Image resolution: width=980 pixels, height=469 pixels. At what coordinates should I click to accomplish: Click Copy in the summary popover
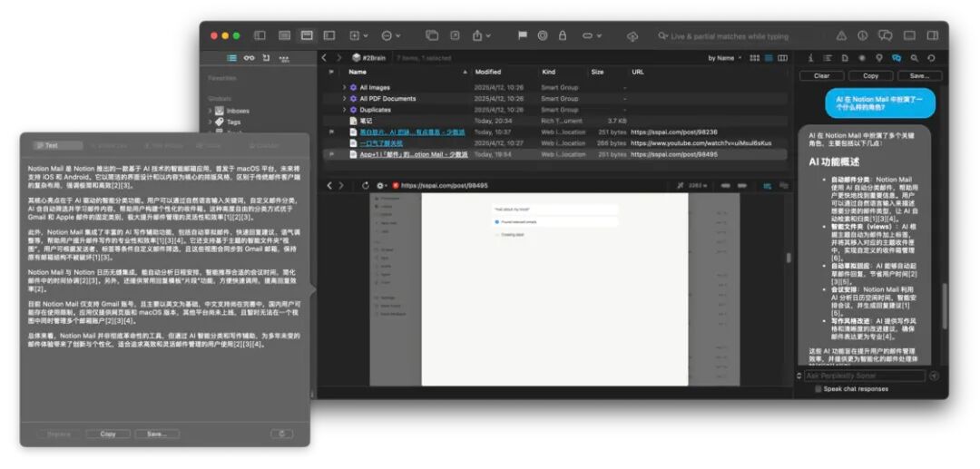click(x=107, y=434)
